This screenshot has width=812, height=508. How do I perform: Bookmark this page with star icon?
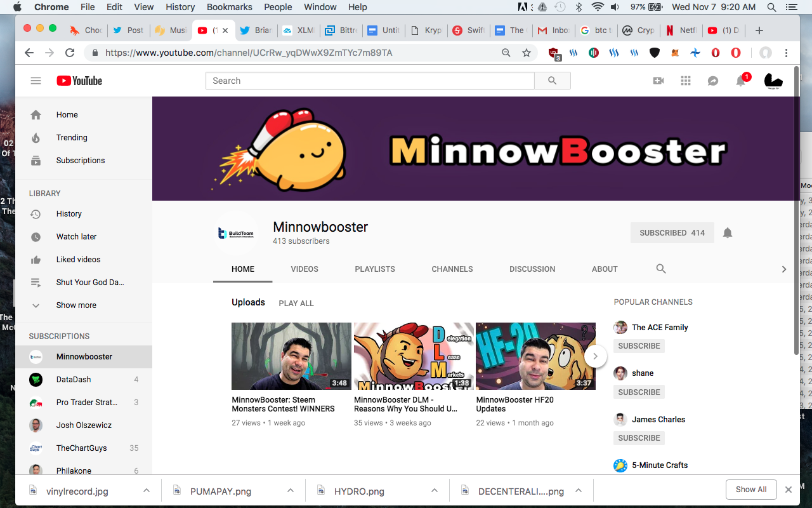click(x=527, y=53)
